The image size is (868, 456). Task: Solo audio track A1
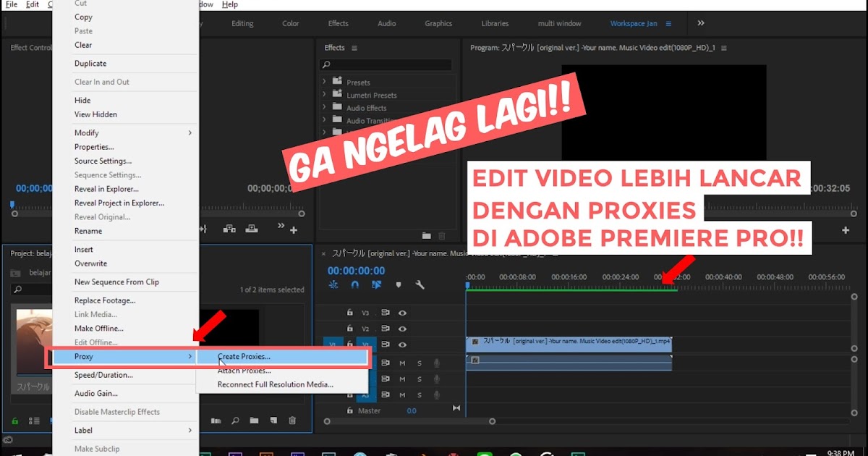(x=419, y=363)
